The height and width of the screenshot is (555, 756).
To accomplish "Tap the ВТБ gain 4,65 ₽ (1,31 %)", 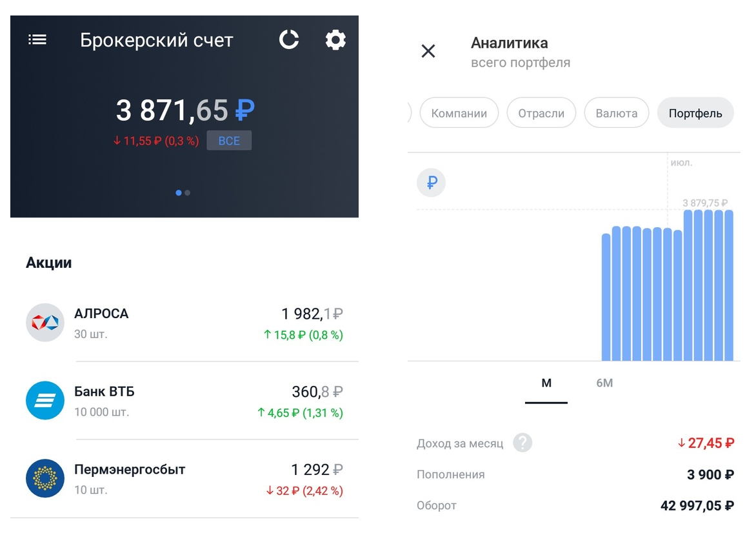I will (300, 413).
